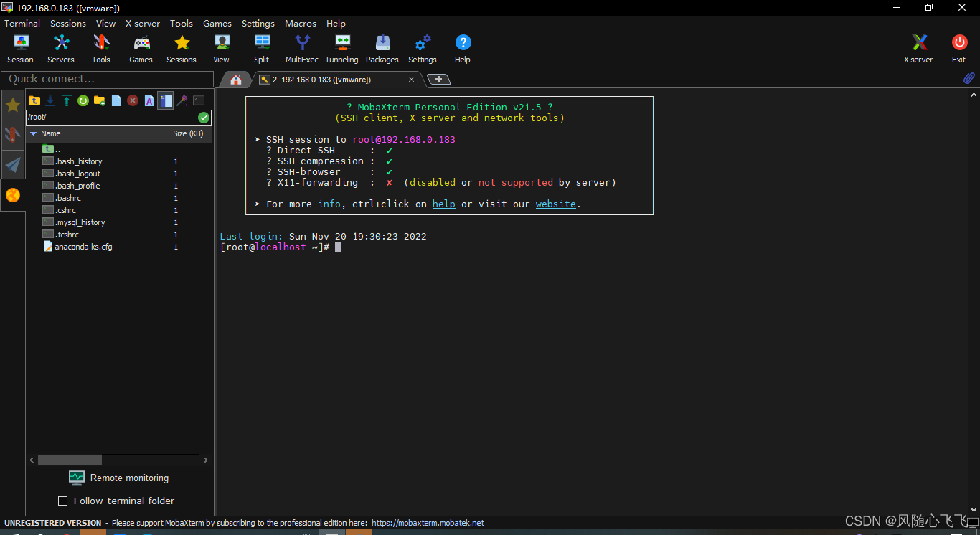The width and height of the screenshot is (980, 535).
Task: Toggle the file view layout icon in SFTP toolbar
Action: pos(166,100)
